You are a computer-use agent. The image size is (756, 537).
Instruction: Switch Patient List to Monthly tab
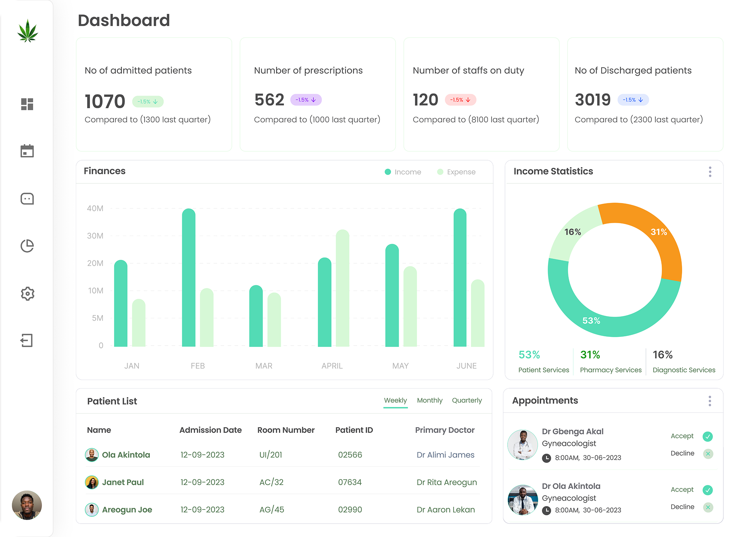(430, 400)
